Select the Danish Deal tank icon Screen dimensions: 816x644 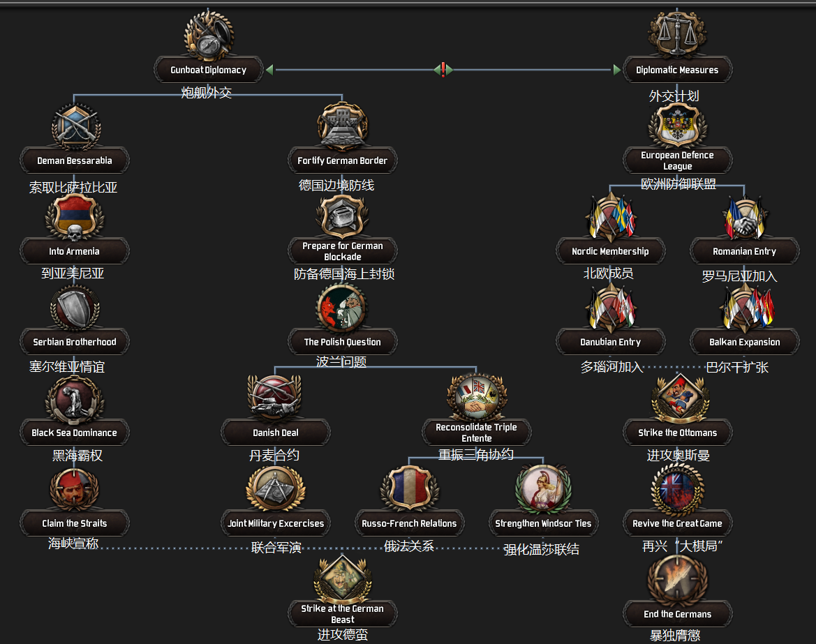coord(274,398)
